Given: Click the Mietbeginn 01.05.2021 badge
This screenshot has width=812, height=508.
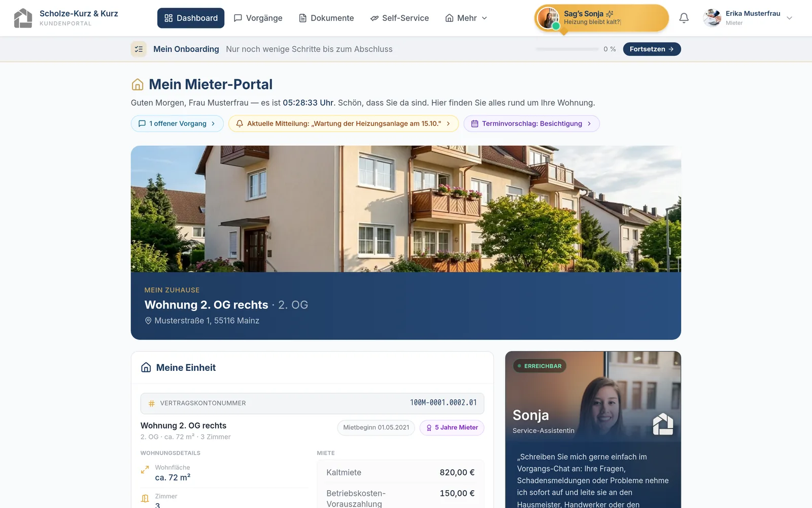Looking at the screenshot, I should pyautogui.click(x=376, y=428).
